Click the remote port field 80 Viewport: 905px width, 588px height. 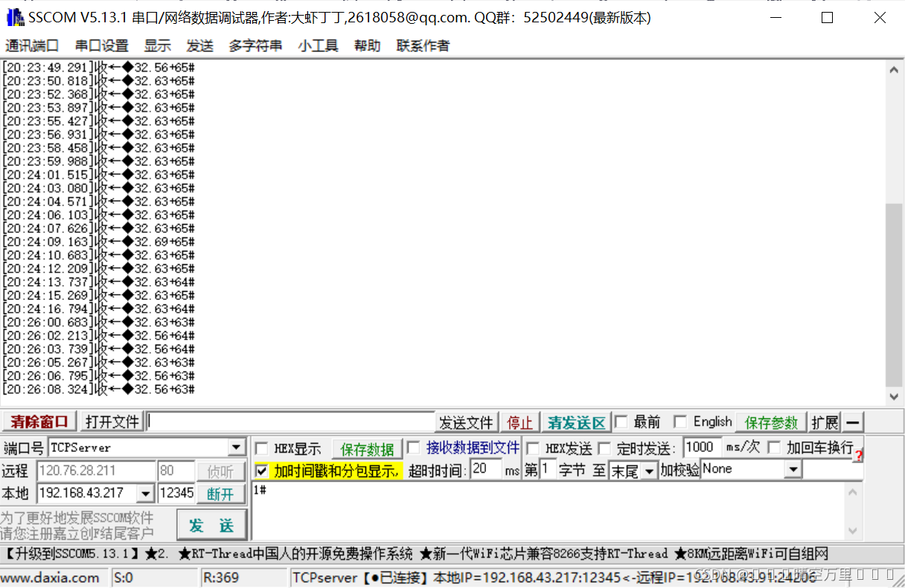176,470
